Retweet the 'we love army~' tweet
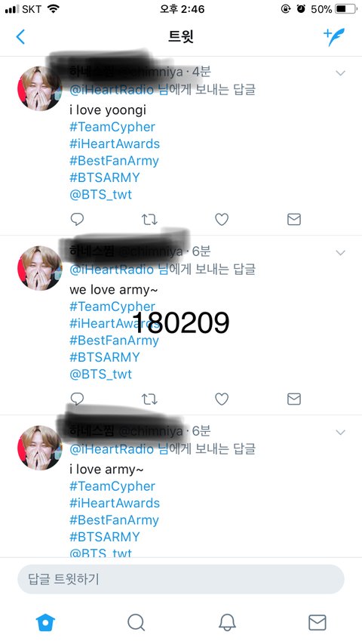 pyautogui.click(x=149, y=399)
